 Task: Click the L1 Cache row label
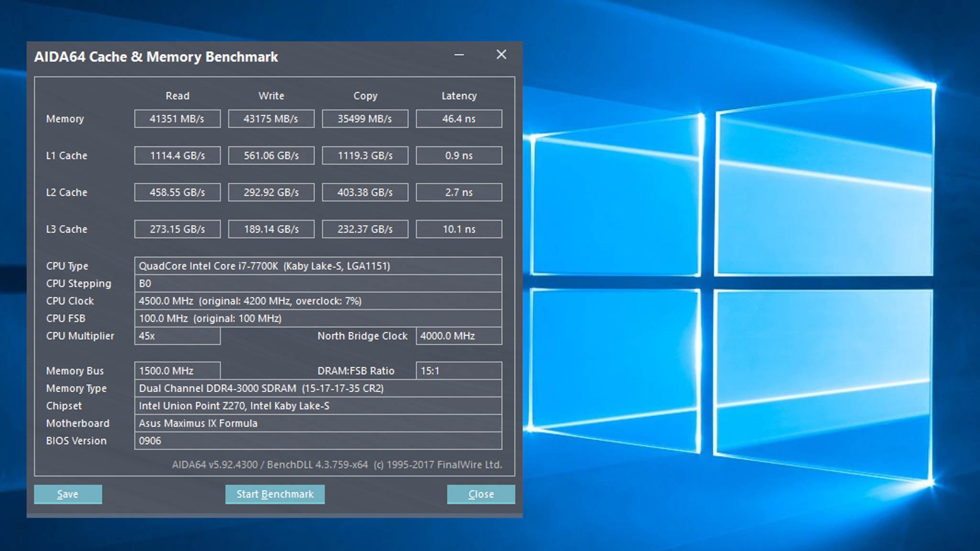click(67, 155)
